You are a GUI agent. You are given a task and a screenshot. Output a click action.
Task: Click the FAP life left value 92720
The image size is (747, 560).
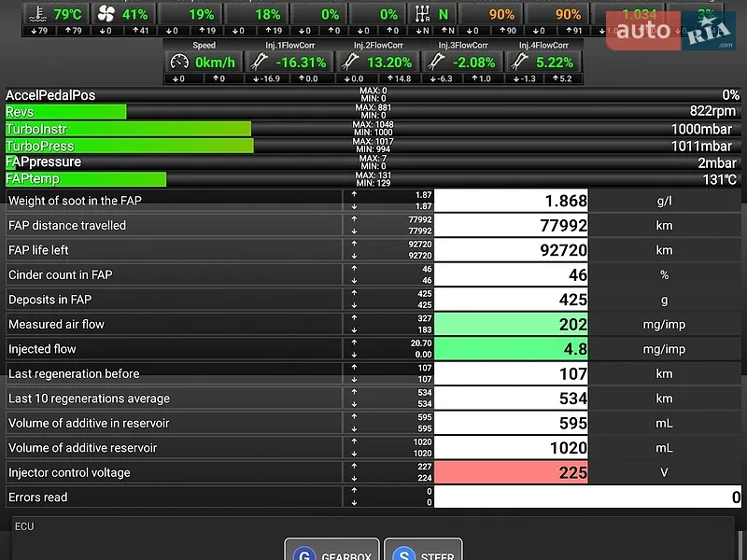511,250
